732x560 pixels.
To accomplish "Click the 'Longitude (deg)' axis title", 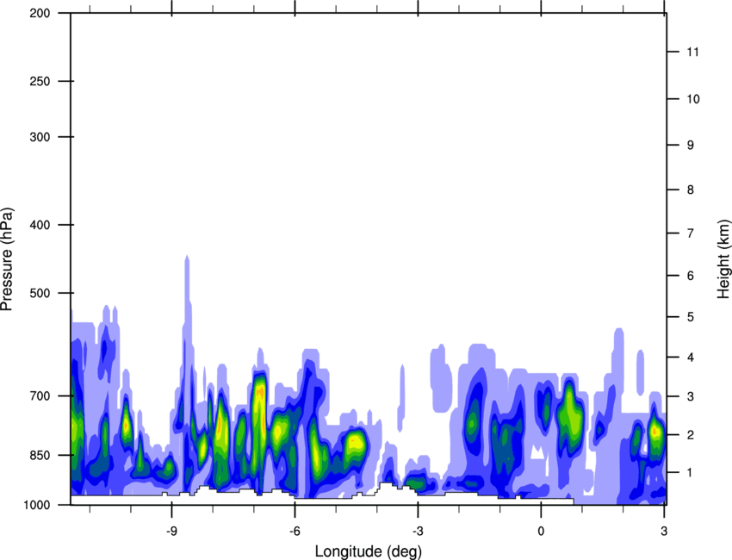I will coord(369,551).
